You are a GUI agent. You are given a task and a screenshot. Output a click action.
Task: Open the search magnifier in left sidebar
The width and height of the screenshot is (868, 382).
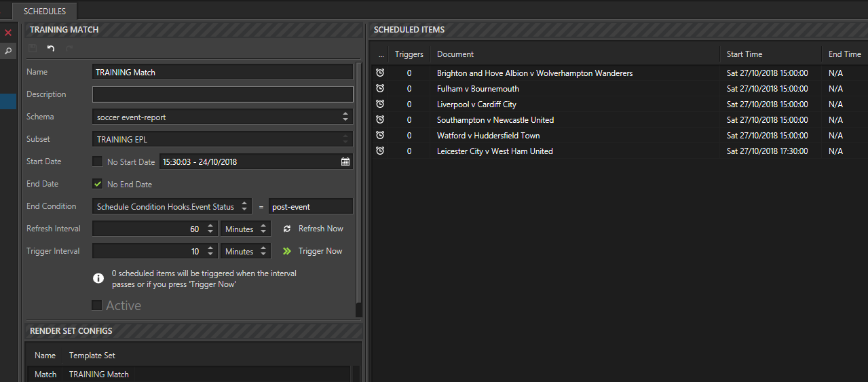(8, 50)
